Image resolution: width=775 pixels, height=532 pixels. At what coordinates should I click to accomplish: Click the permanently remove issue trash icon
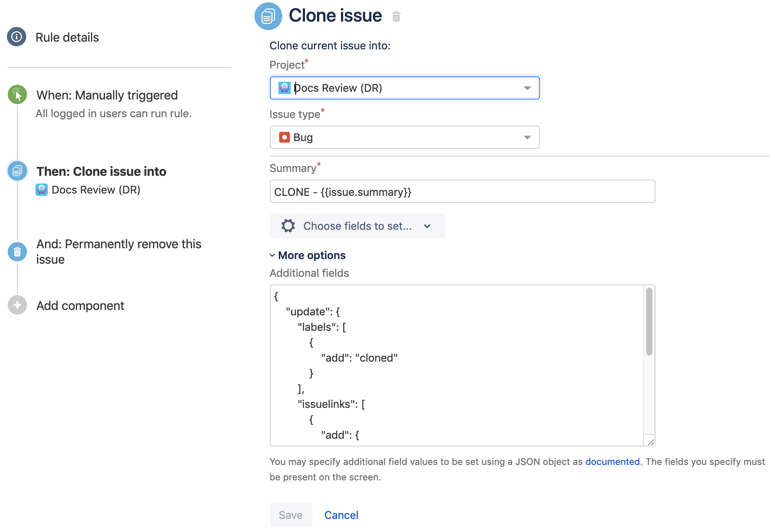pyautogui.click(x=17, y=252)
